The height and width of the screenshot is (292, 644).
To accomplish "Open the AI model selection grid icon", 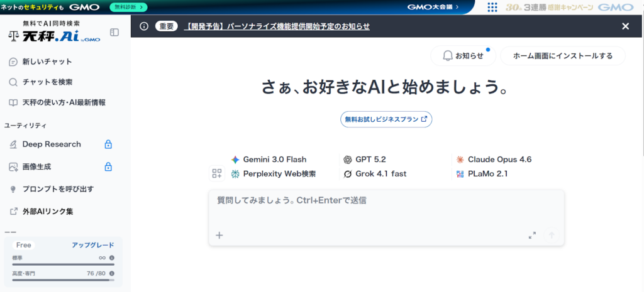I will pos(217,173).
